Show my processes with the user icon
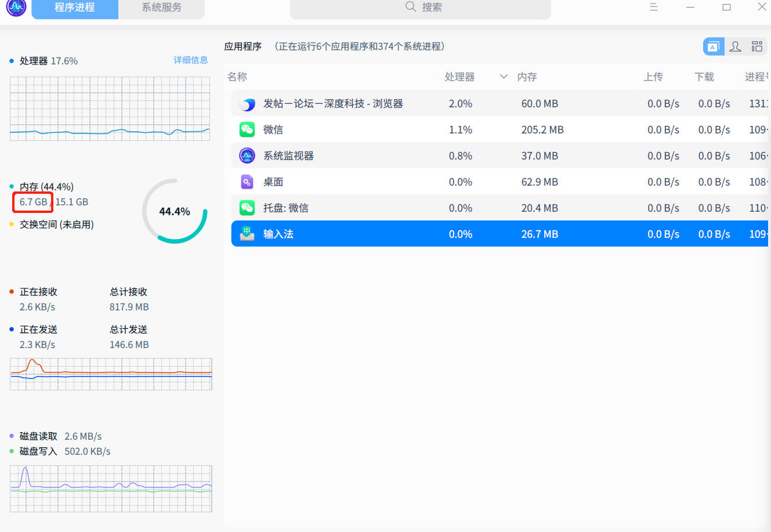 click(x=735, y=47)
